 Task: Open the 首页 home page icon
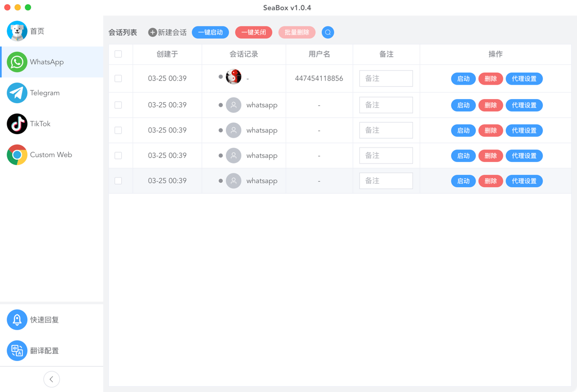coord(17,31)
